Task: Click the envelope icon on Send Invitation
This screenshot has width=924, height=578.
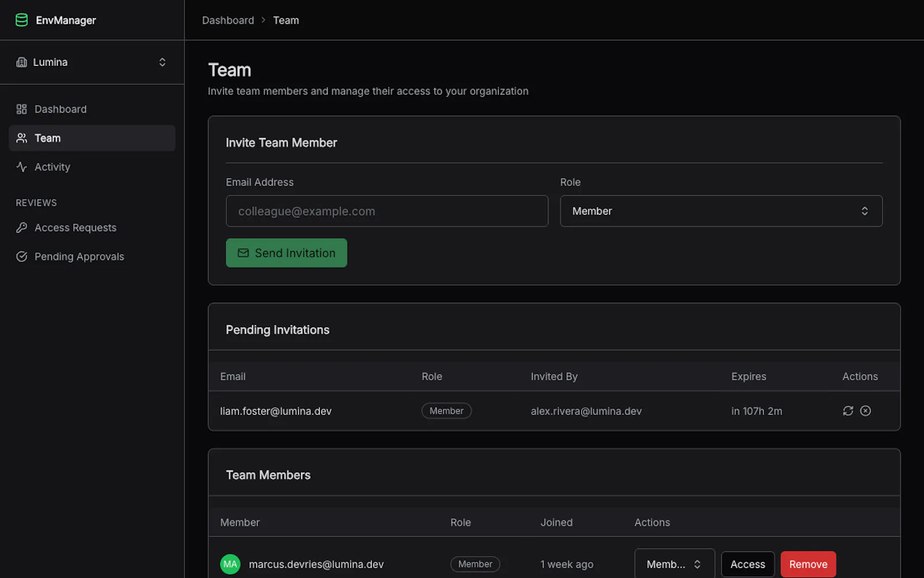Action: click(243, 253)
